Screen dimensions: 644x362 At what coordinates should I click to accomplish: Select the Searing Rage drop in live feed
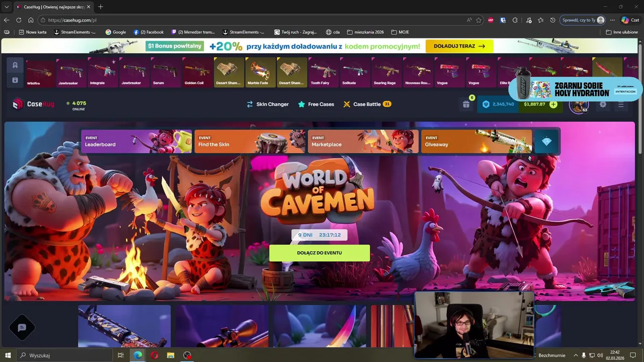pyautogui.click(x=386, y=72)
